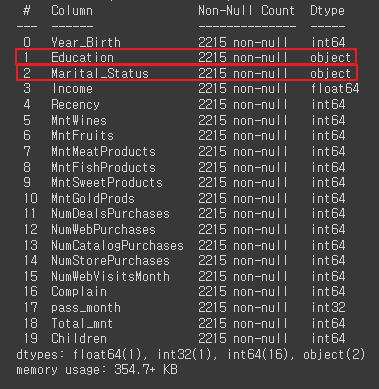Select the 'Year_Birth' column name
Image resolution: width=379 pixels, height=389 pixels.
[x=86, y=43]
